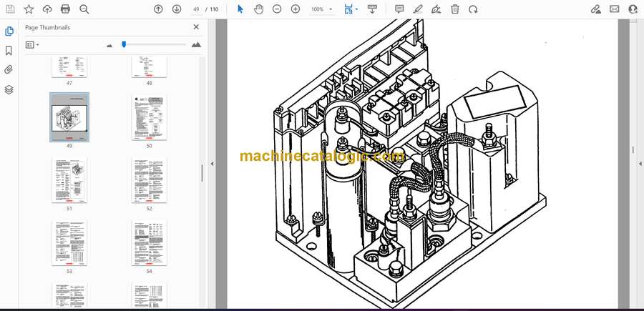Toggle the Bookmarks panel icon
644x311 pixels.
pos(9,51)
